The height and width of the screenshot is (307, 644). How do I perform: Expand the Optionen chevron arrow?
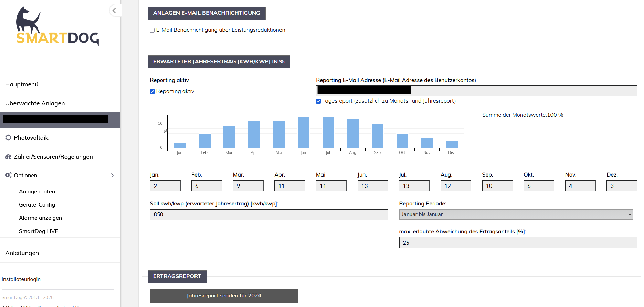point(112,176)
